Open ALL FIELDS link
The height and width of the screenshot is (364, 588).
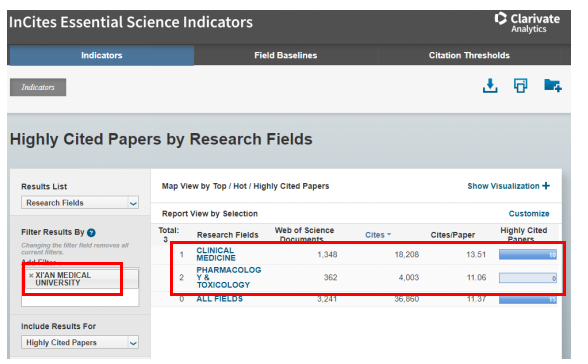[x=219, y=299]
